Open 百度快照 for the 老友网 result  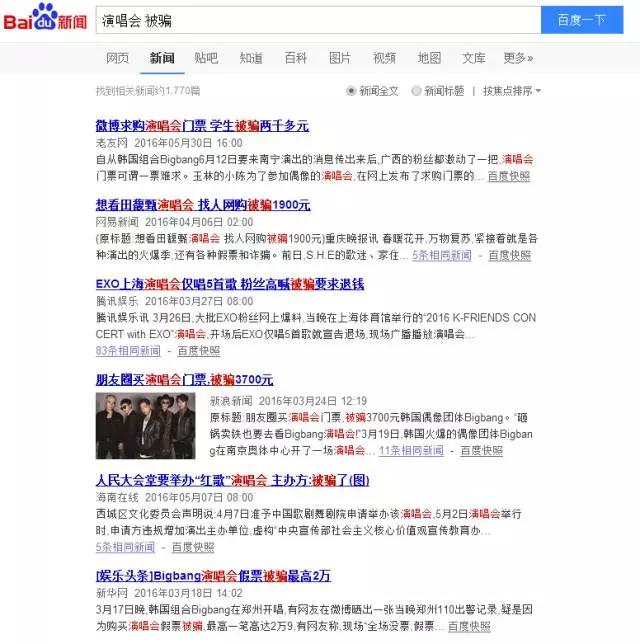pyautogui.click(x=509, y=176)
